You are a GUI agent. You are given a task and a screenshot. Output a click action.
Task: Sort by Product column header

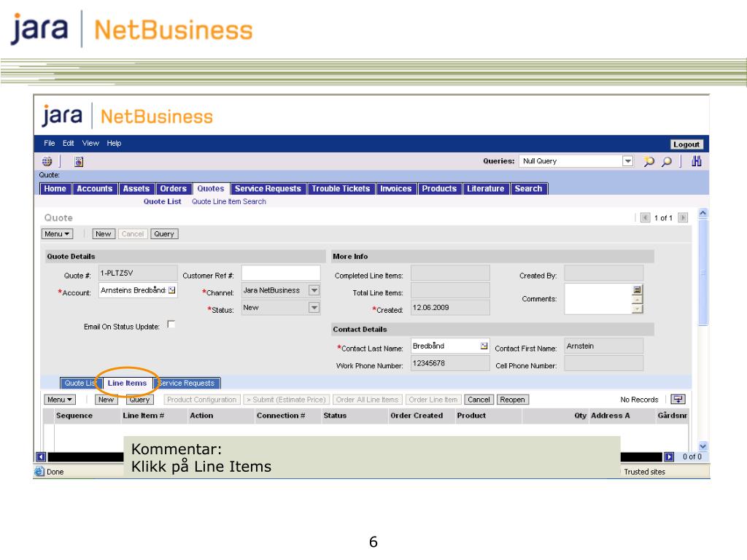pyautogui.click(x=471, y=415)
